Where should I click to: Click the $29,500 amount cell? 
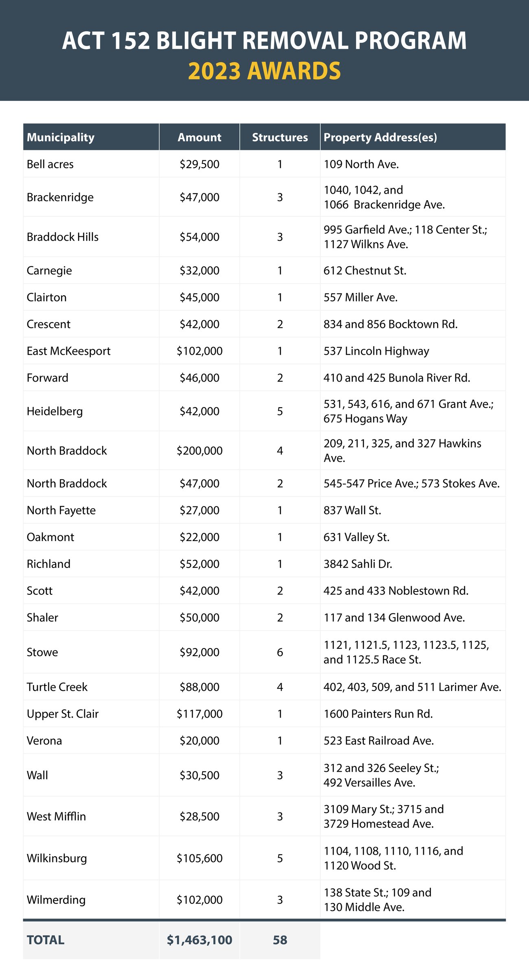[x=199, y=164]
